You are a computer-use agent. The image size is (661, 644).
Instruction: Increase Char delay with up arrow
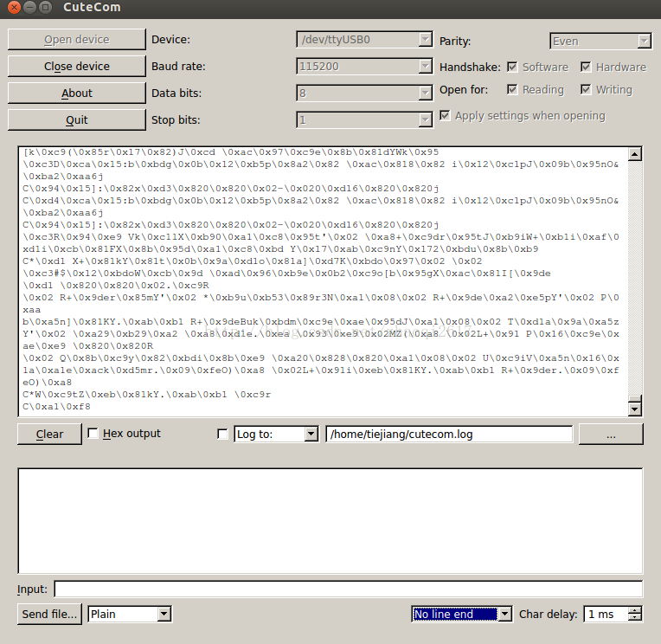[x=635, y=610]
